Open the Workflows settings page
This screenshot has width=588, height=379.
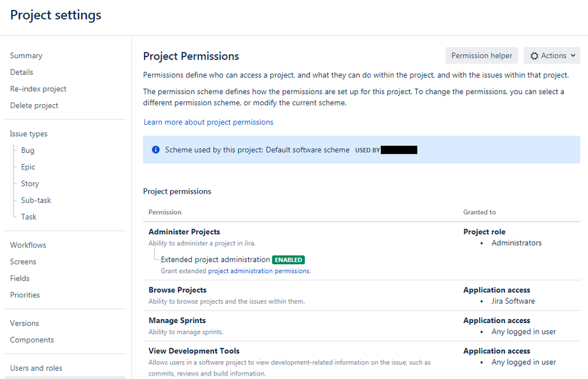point(28,245)
